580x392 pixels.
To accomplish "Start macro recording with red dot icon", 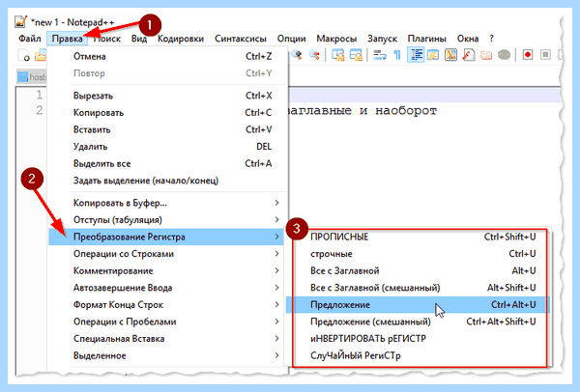I will coord(528,55).
